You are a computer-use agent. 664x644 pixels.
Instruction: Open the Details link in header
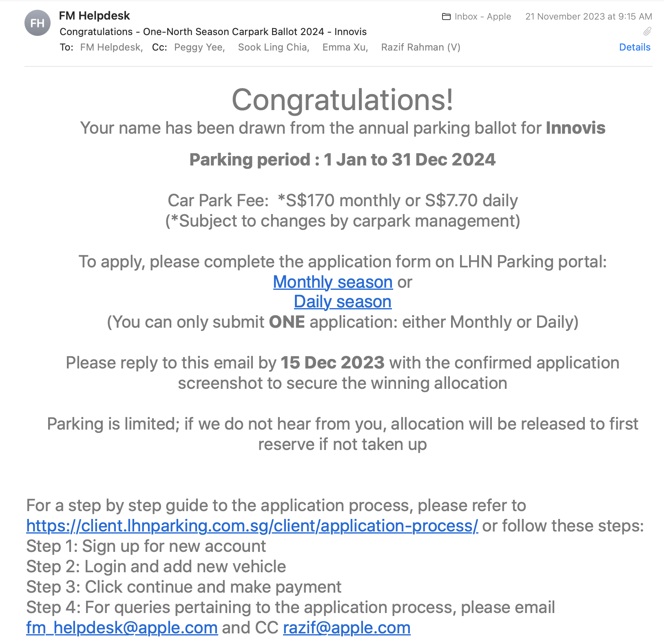(x=635, y=47)
